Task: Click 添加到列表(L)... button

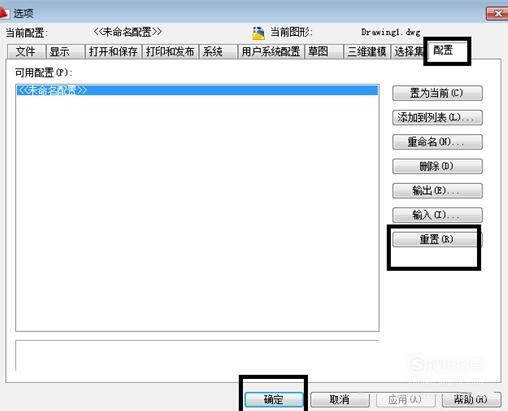Action: [x=437, y=117]
